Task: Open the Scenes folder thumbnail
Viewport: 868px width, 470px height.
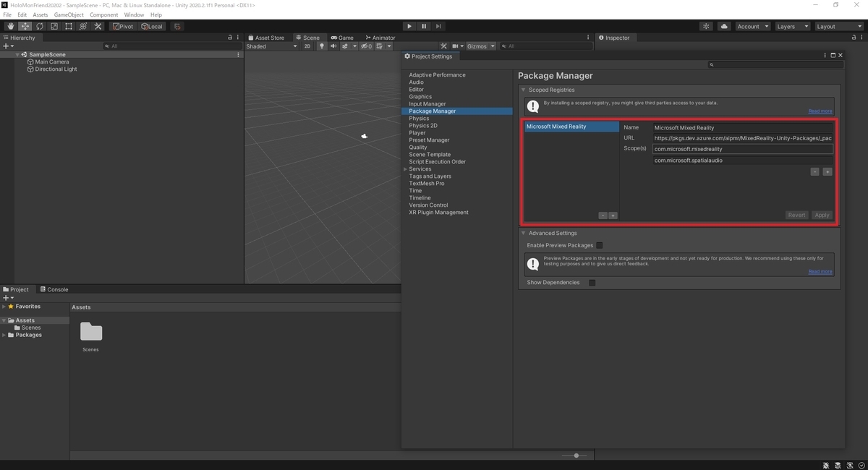Action: 91,332
